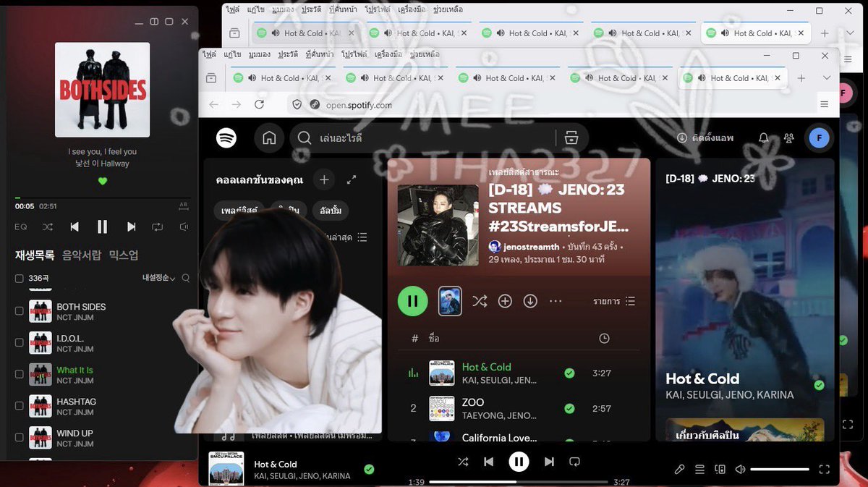
Task: Open เกี่ยวกับศิลปิน artist card
Action: coord(745,429)
